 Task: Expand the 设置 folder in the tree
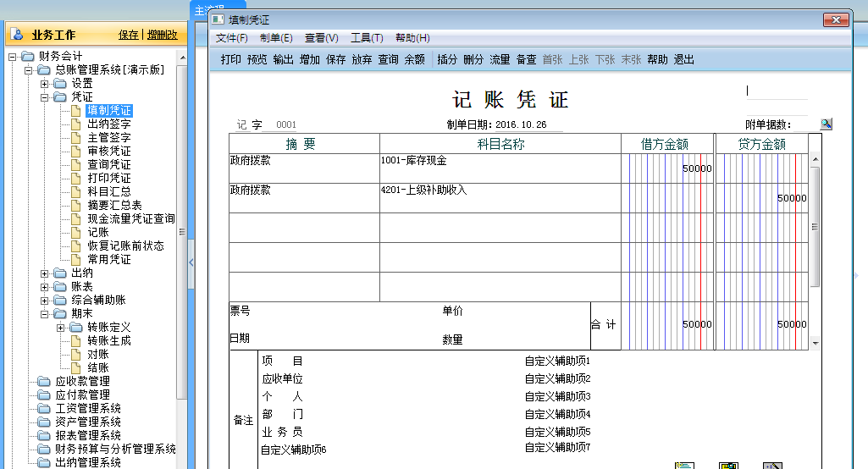[x=45, y=84]
